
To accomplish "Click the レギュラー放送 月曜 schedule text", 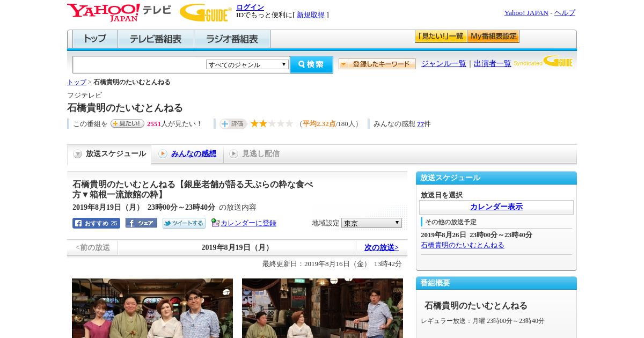I will (482, 321).
